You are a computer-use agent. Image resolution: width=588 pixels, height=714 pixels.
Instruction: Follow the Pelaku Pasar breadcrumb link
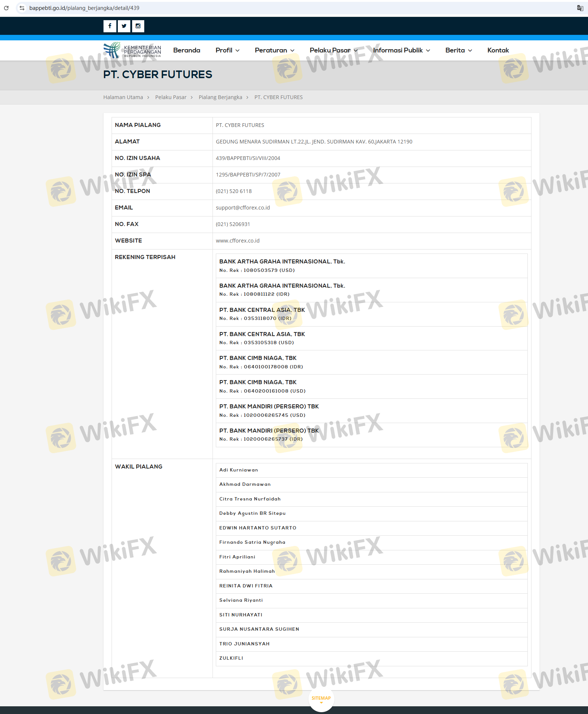171,97
